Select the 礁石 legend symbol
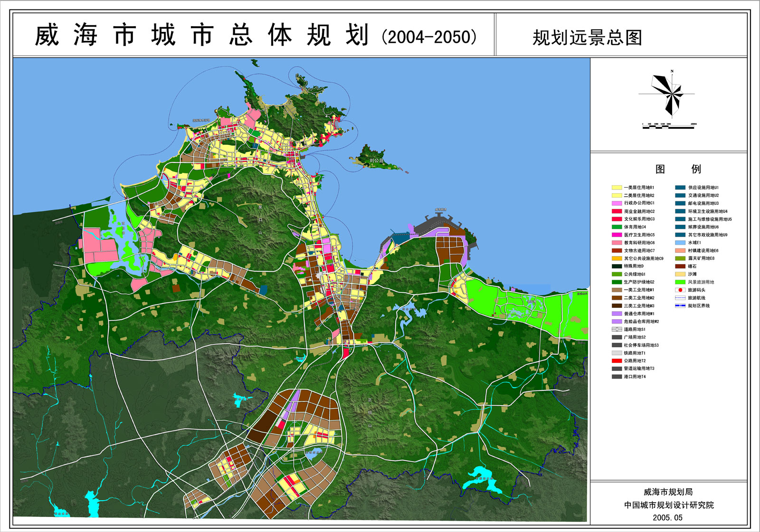 pyautogui.click(x=680, y=266)
